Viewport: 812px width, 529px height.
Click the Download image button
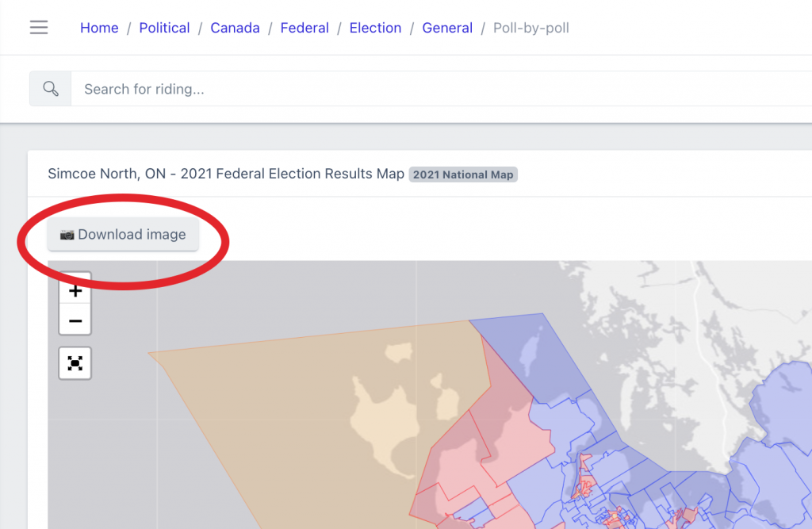click(x=123, y=235)
